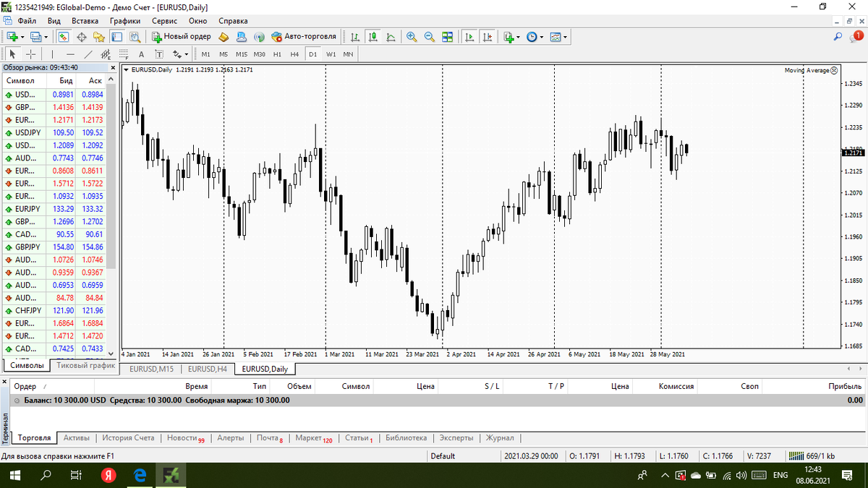The width and height of the screenshot is (868, 488).
Task: Switch chart to line chart mode
Action: coord(391,36)
